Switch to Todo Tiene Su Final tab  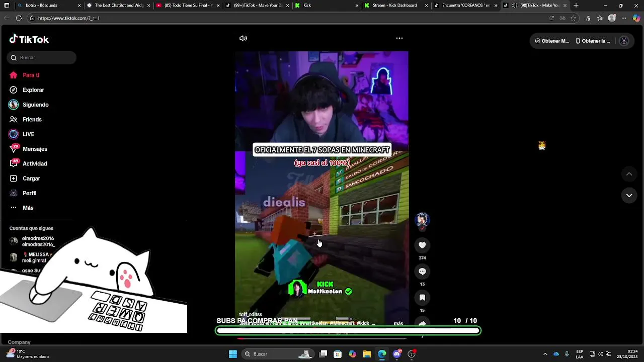pyautogui.click(x=188, y=6)
